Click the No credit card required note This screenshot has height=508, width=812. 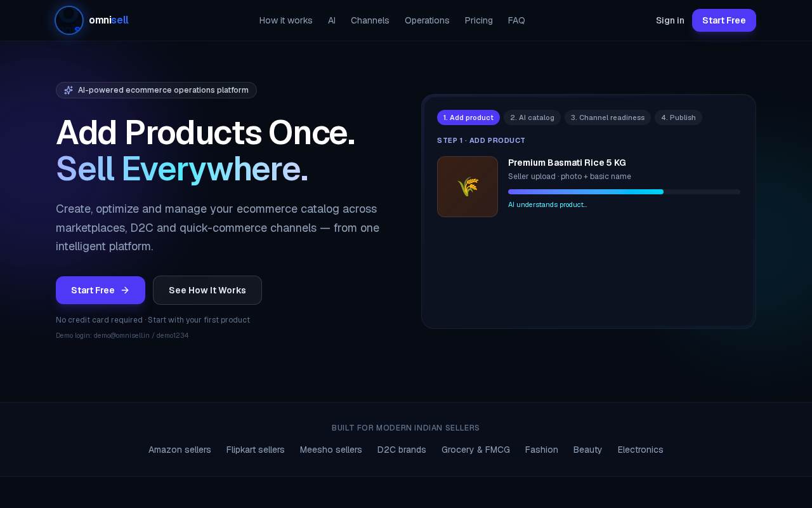click(153, 320)
